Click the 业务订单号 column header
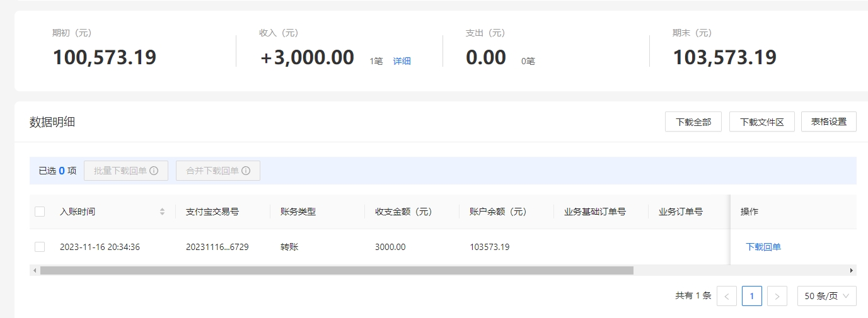 [681, 212]
